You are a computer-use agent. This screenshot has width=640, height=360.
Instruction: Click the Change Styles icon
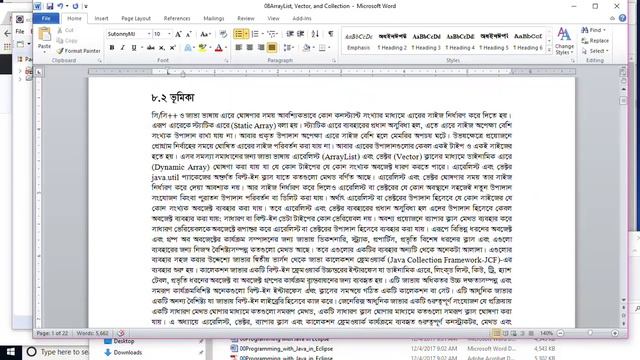[x=564, y=40]
